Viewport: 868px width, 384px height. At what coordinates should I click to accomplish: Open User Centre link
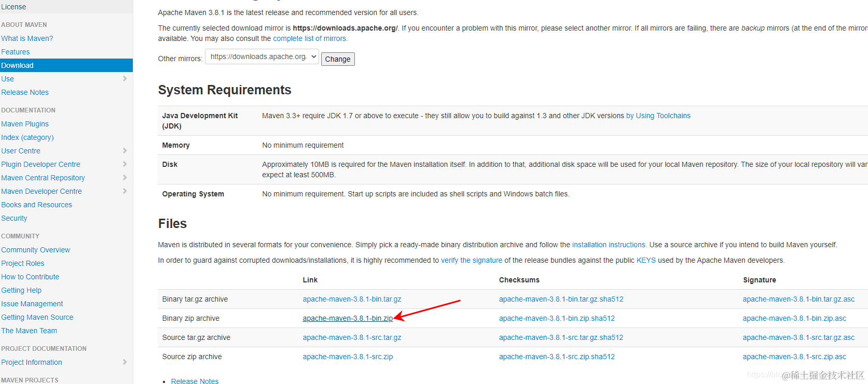pos(21,151)
